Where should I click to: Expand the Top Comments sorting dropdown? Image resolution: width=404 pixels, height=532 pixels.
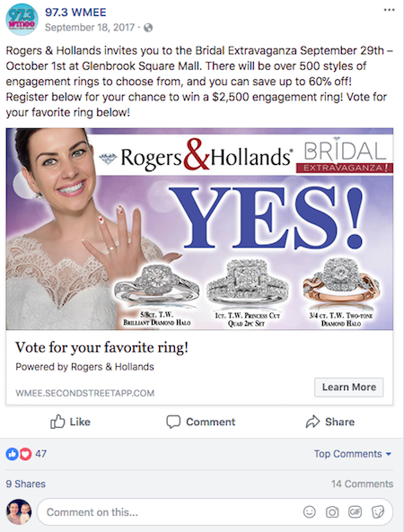click(x=353, y=454)
